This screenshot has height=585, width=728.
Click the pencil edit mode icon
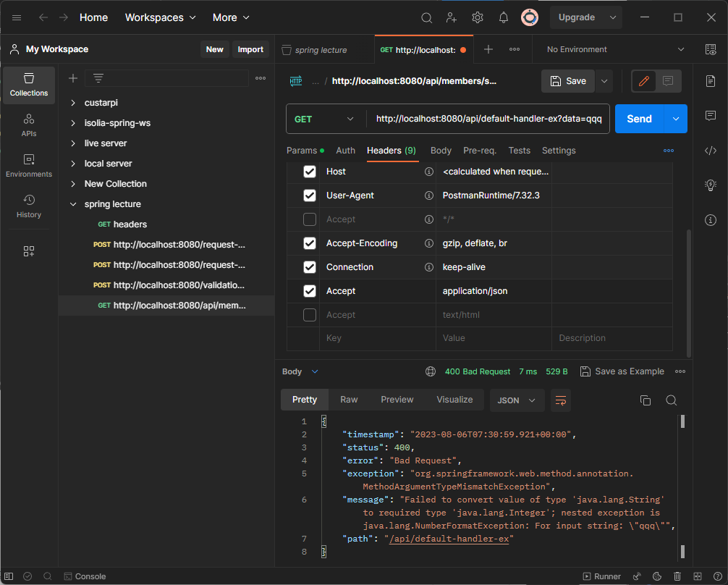643,81
